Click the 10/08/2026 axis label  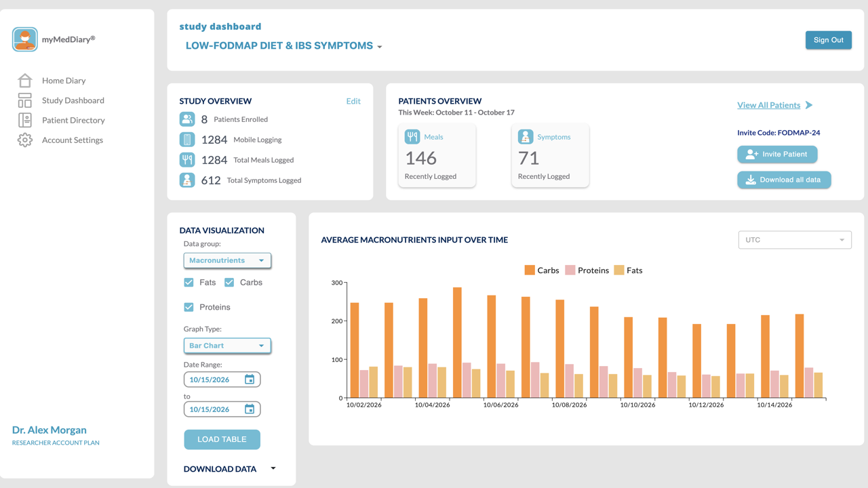[x=569, y=405]
